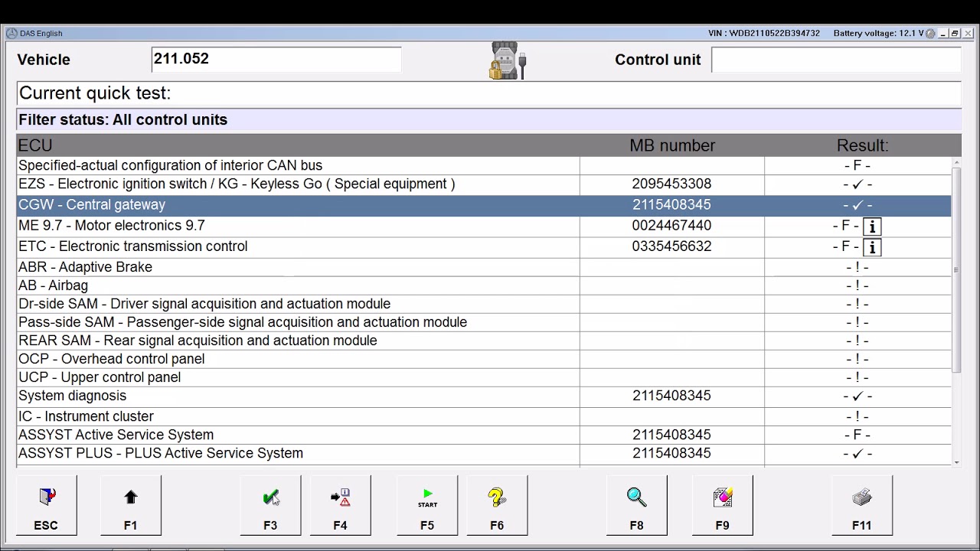
Task: Select the REAR SAM row
Action: tap(484, 341)
